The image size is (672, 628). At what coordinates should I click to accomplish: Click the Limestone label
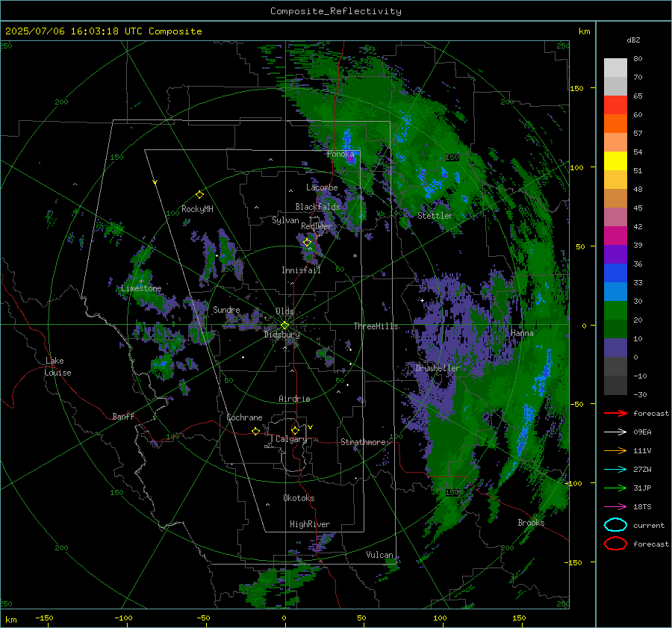point(141,288)
